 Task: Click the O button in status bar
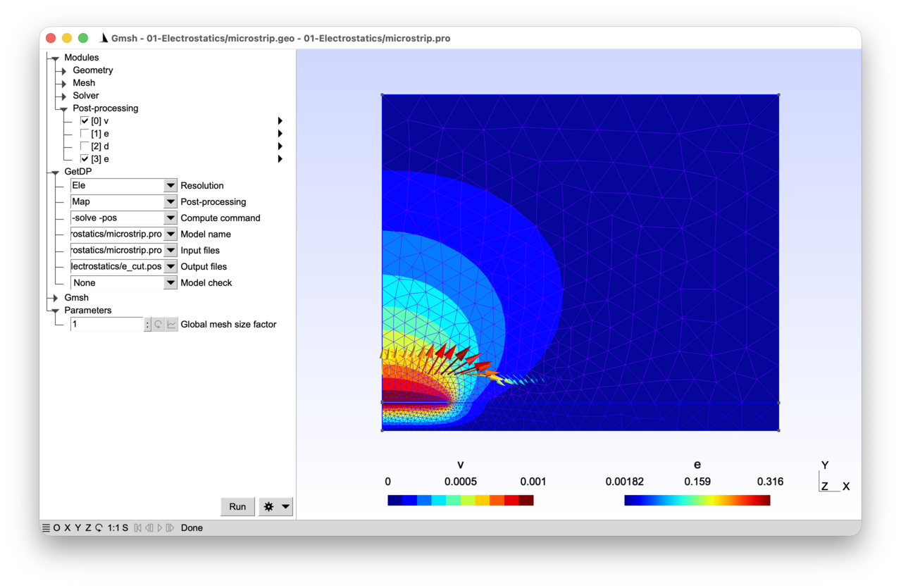pos(56,527)
